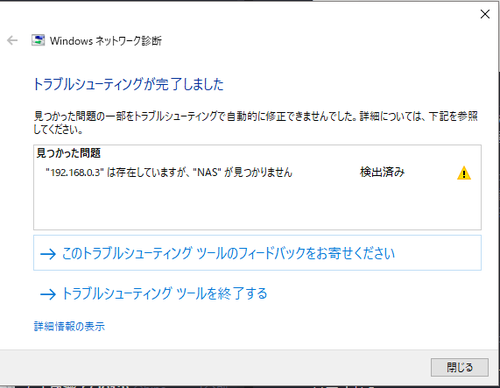The width and height of the screenshot is (500, 388).
Task: Click the yellow warning icon beside 検出済み
Action: coord(464,173)
